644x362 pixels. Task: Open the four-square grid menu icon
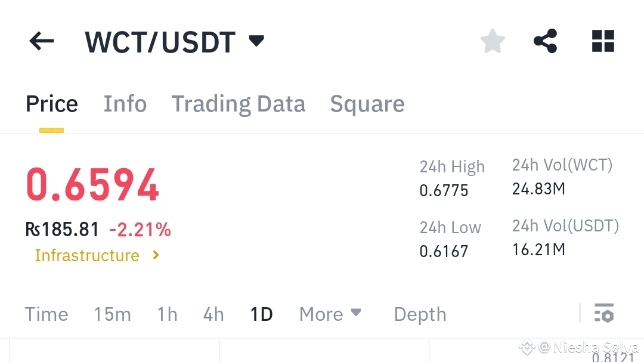pyautogui.click(x=603, y=42)
